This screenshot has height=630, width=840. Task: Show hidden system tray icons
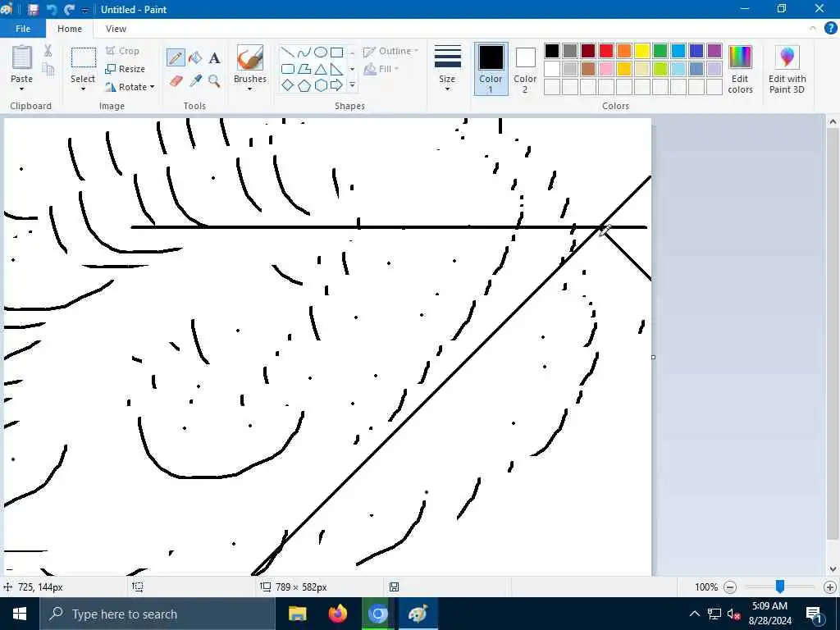click(694, 614)
